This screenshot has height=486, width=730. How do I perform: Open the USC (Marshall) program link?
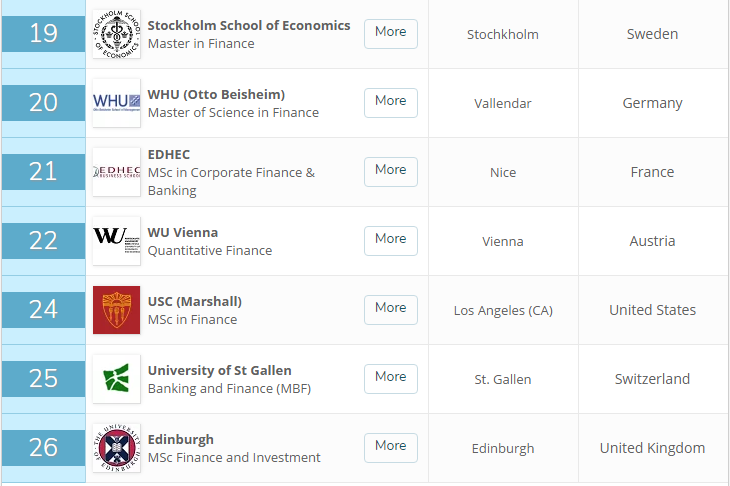tap(195, 301)
